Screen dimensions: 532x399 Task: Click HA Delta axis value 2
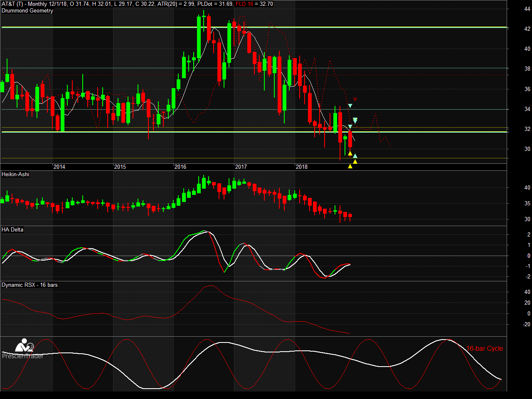pos(529,235)
